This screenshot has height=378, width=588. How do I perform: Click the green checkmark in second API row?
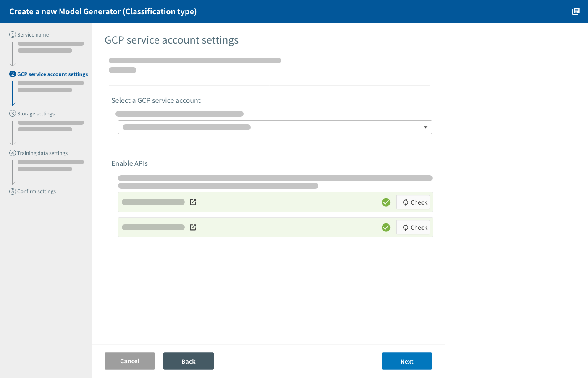(386, 228)
